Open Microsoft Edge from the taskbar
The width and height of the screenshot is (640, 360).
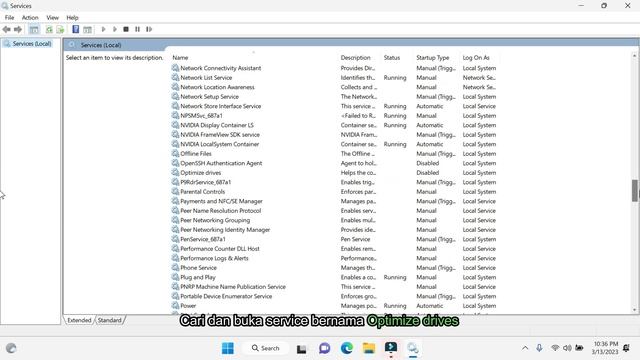coord(347,348)
